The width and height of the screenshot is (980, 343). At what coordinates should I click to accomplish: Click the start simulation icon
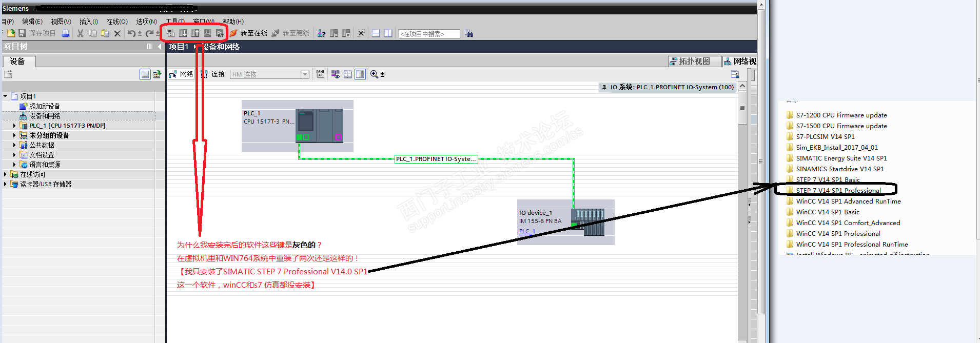tap(208, 33)
